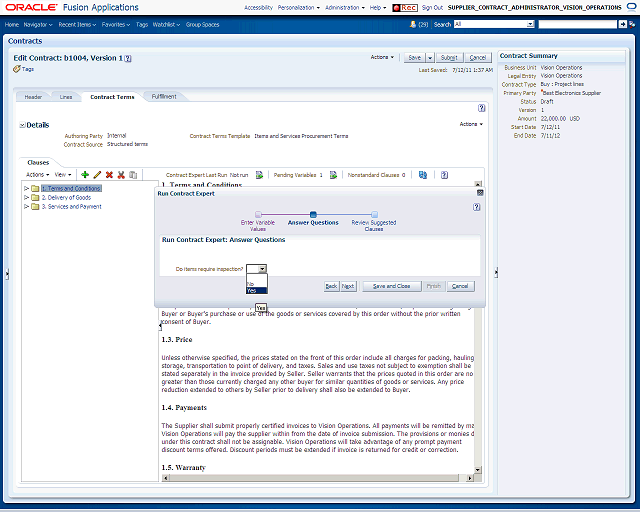The image size is (640, 512).
Task: Open Actions menu in Details section
Action: (x=471, y=124)
